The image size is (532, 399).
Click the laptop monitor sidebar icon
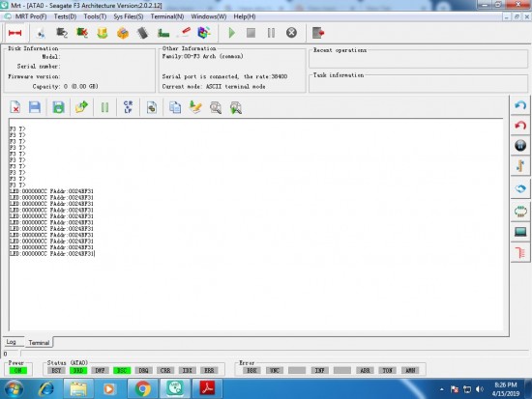click(x=520, y=232)
